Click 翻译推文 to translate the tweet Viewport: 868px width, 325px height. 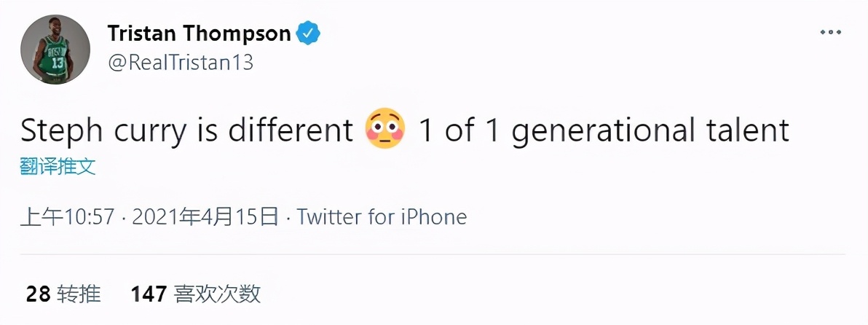click(58, 167)
